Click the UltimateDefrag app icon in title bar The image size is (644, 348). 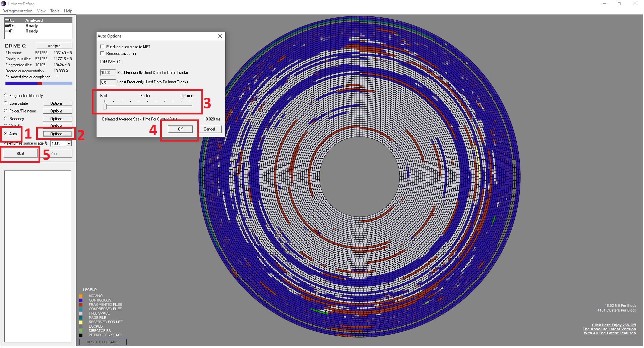pyautogui.click(x=4, y=4)
